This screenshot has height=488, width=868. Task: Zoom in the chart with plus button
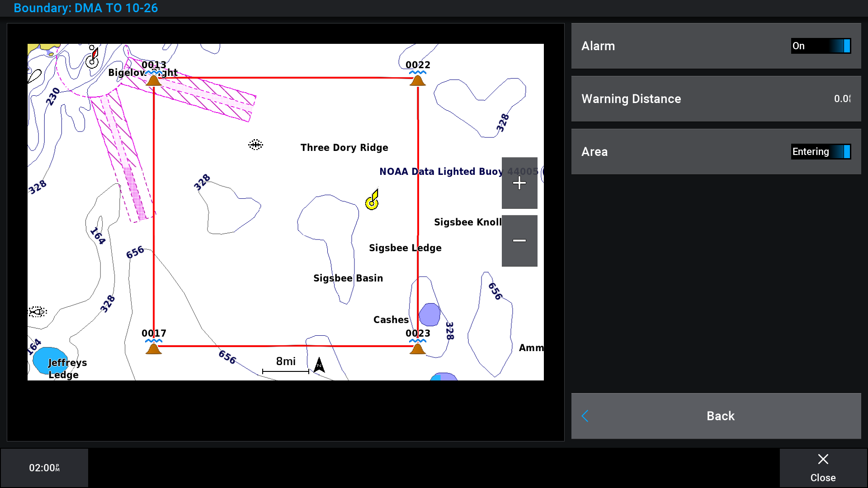pos(519,183)
